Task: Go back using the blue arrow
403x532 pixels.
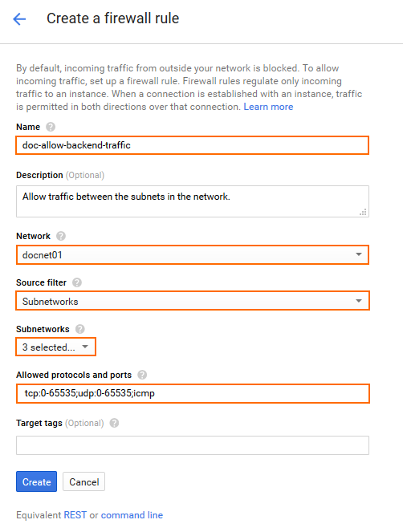Action: 19,19
